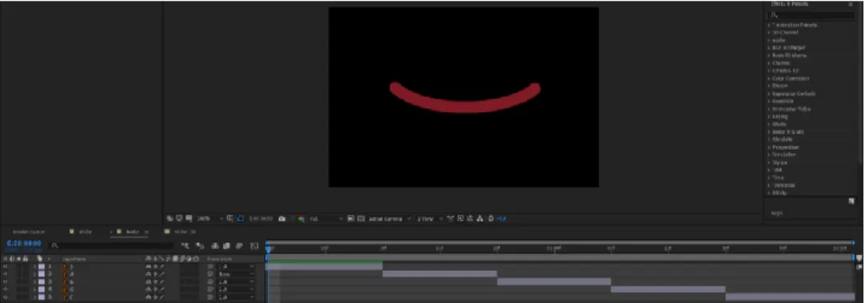Image resolution: width=868 pixels, height=303 pixels.
Task: Click the label color swatch of layer 3
Action: pos(42,281)
